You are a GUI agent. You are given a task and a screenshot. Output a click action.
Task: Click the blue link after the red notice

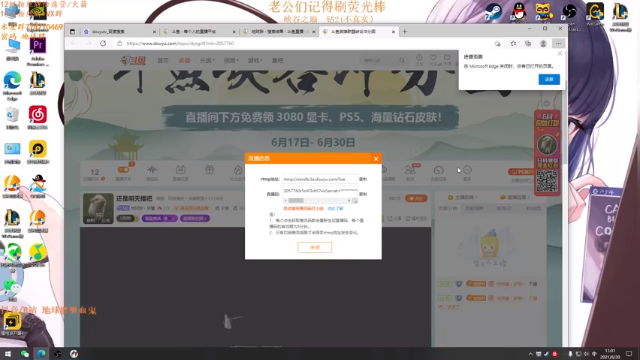tap(335, 209)
